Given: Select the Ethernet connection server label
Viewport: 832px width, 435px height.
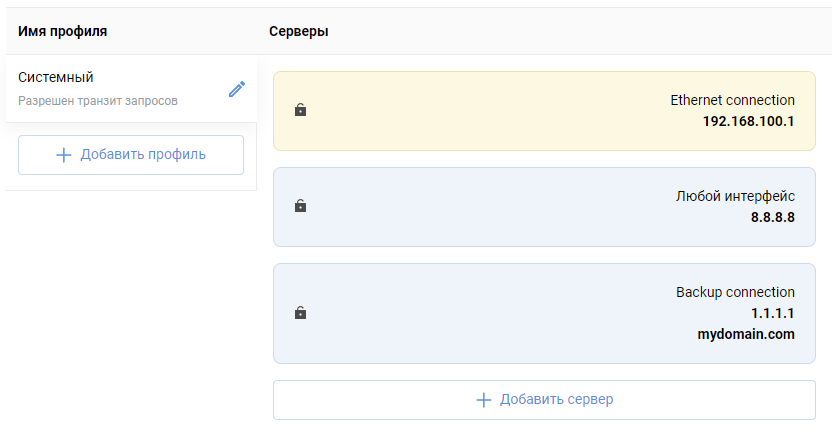Looking at the screenshot, I should click(732, 100).
